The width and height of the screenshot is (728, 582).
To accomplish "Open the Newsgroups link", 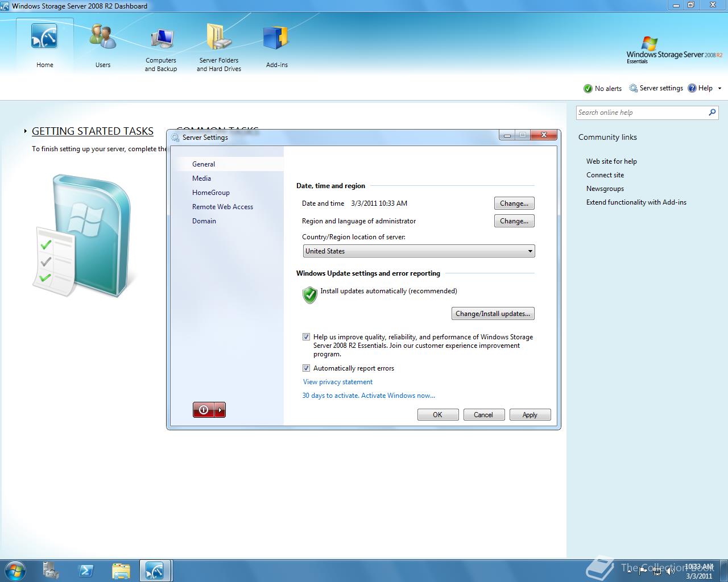I will pyautogui.click(x=605, y=189).
